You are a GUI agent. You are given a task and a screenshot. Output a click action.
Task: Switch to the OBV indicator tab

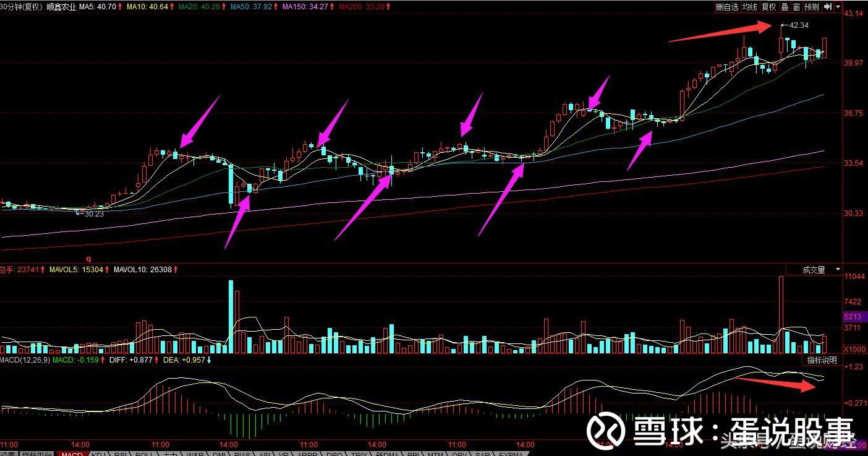point(460,453)
